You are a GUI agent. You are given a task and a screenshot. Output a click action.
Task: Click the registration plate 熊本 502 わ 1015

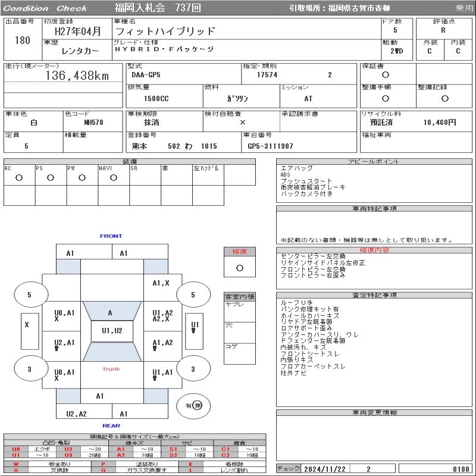click(174, 146)
